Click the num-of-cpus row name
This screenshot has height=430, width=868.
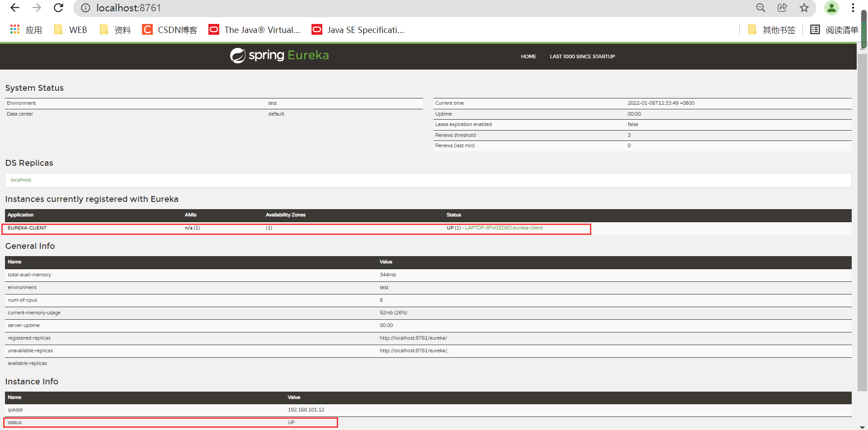(23, 300)
